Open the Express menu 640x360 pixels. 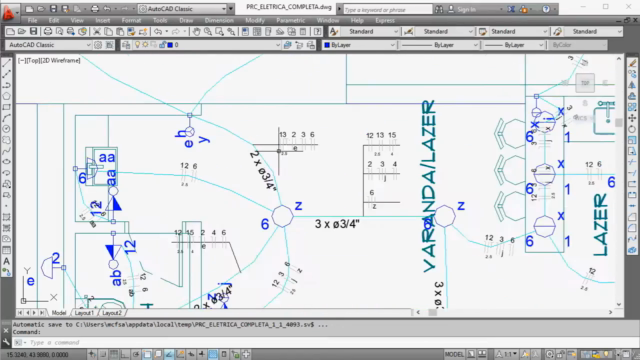coord(385,20)
